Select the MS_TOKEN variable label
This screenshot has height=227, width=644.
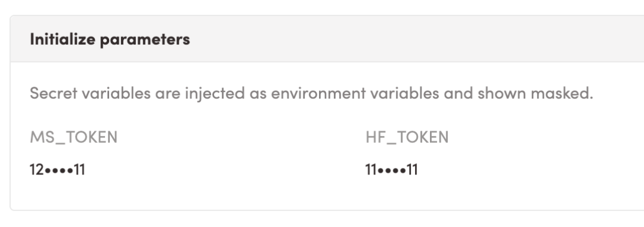point(73,137)
